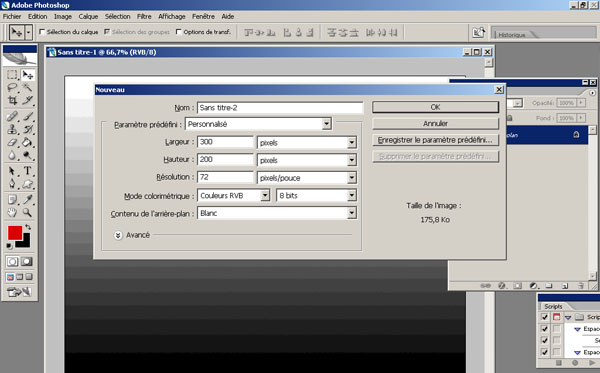The width and height of the screenshot is (600, 373).
Task: Select the Zoom magnifier tool
Action: [28, 212]
